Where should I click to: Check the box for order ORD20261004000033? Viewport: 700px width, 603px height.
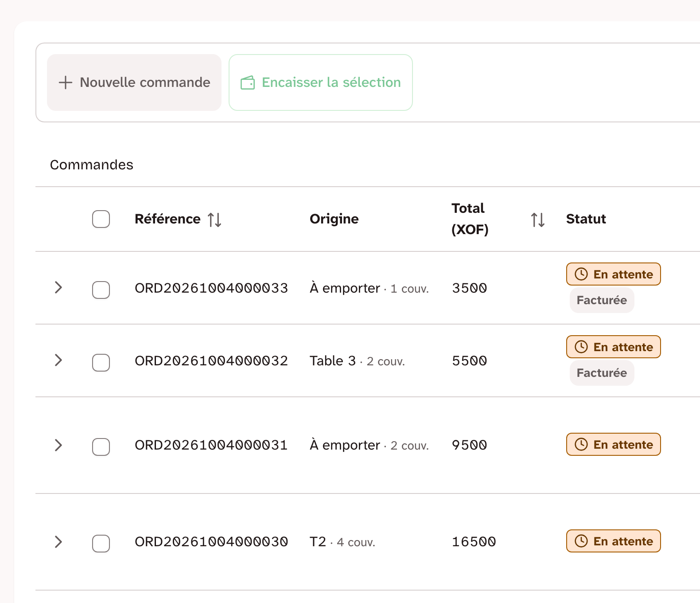[x=101, y=290]
